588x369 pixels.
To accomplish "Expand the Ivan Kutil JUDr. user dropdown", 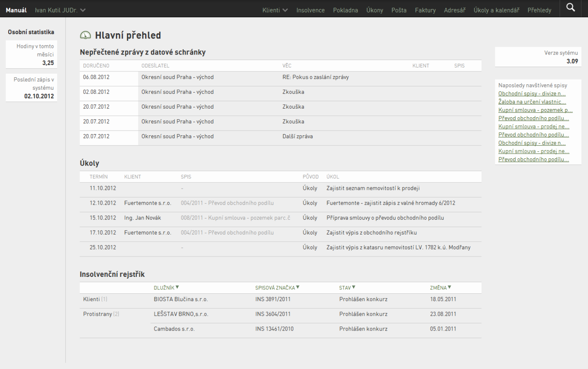I will click(83, 10).
